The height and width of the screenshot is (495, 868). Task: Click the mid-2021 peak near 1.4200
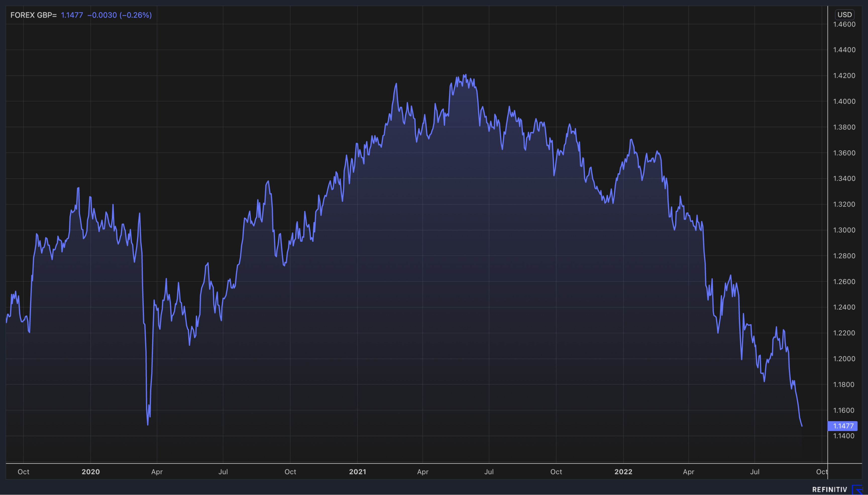coord(465,74)
